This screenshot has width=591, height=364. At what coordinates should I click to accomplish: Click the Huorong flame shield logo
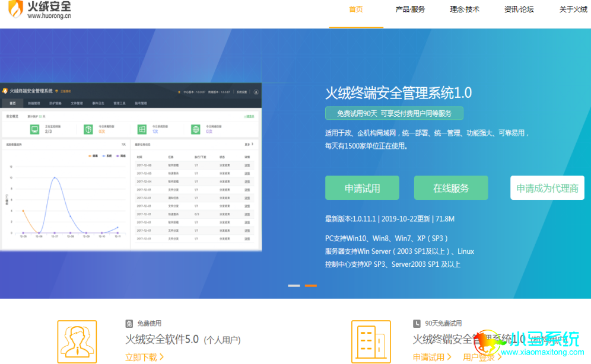click(15, 9)
